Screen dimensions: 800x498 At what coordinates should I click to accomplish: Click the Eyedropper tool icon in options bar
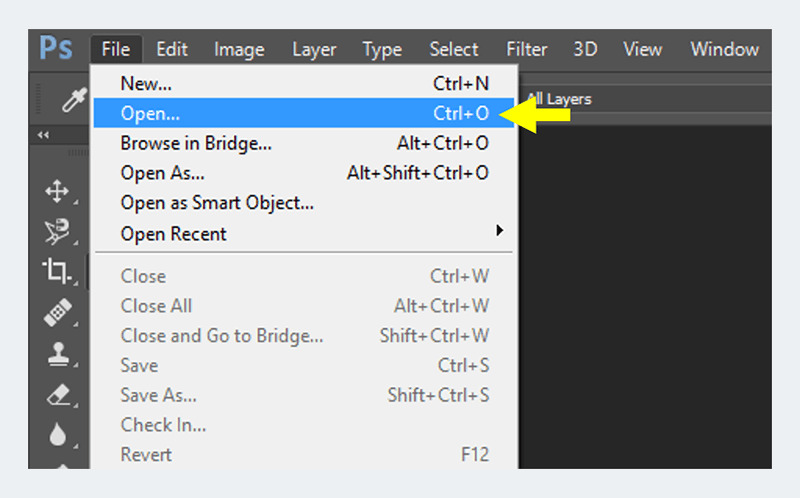[74, 99]
